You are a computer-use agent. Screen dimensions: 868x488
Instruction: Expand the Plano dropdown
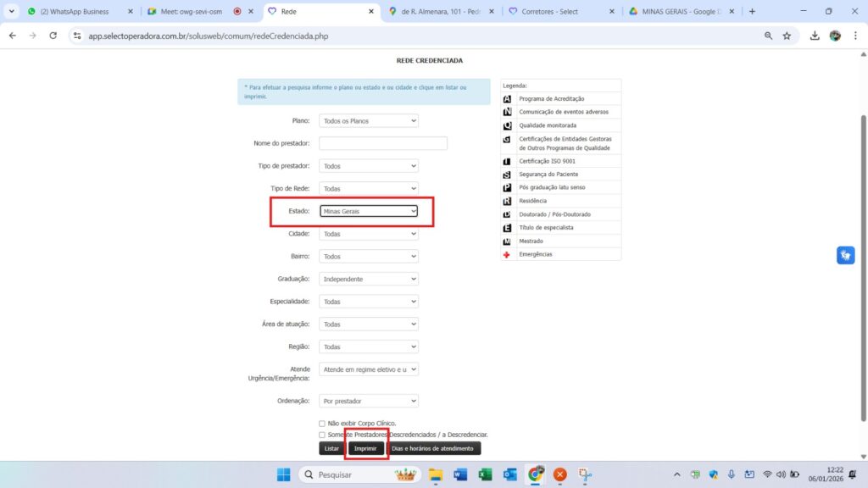point(369,121)
